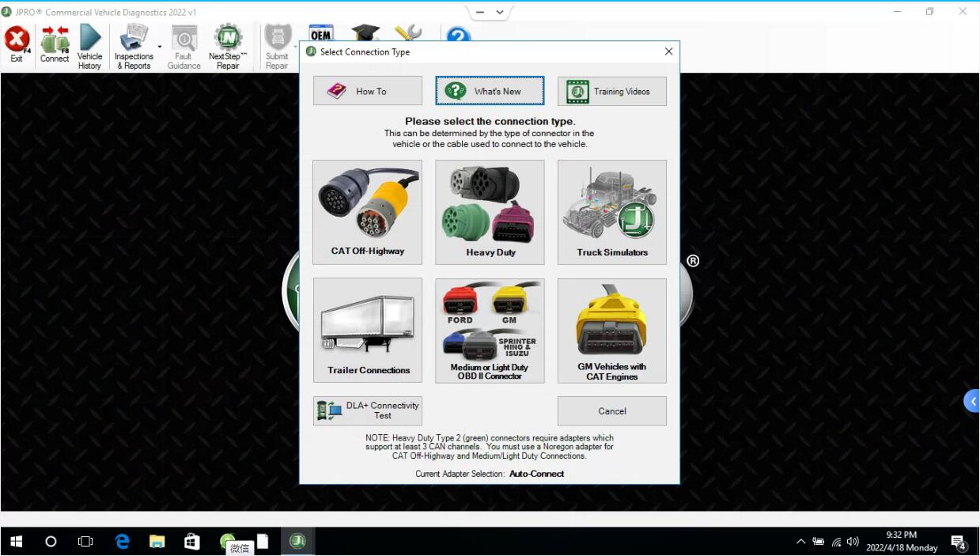The width and height of the screenshot is (980, 556).
Task: Click the blue side-panel chevron button
Action: point(972,401)
